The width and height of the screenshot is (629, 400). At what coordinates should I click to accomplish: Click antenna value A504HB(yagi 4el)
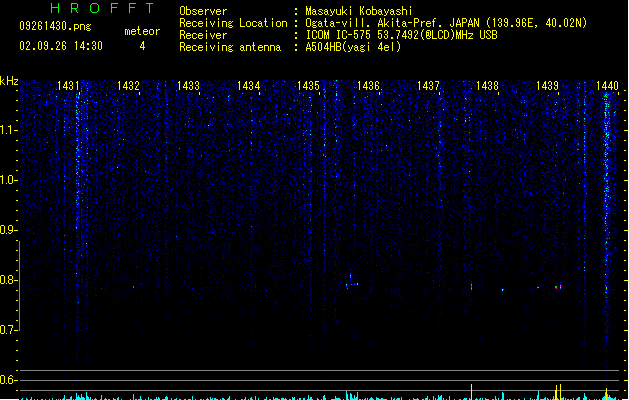tap(353, 47)
